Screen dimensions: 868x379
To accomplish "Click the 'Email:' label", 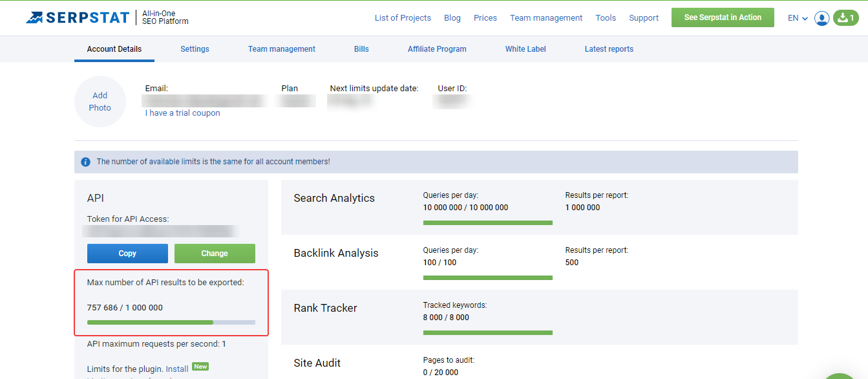I will 156,89.
